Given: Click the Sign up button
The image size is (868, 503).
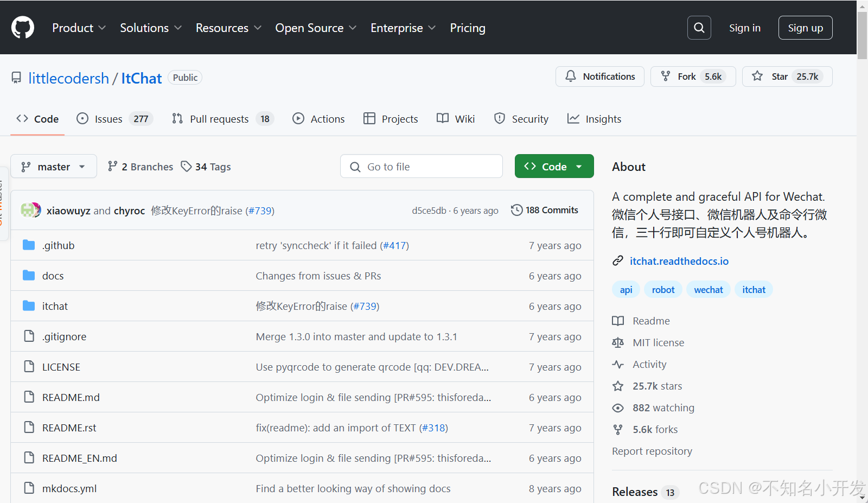Looking at the screenshot, I should (805, 28).
